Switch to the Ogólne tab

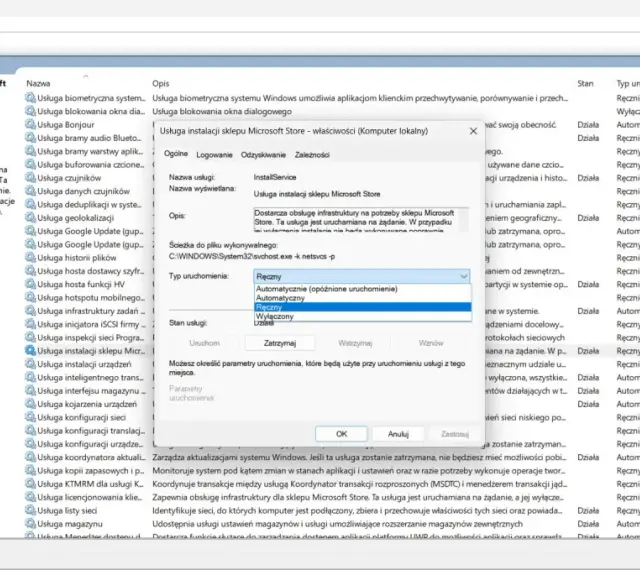[176, 154]
